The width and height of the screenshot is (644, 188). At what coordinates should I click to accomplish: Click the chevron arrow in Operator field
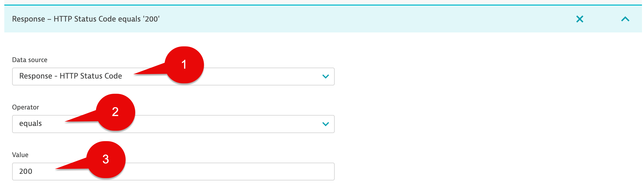[x=326, y=124]
